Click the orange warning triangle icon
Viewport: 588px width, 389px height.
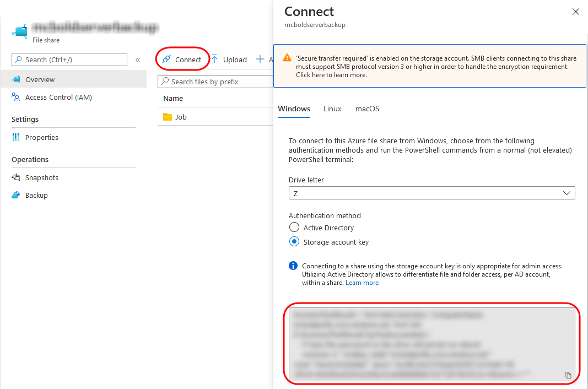point(287,58)
